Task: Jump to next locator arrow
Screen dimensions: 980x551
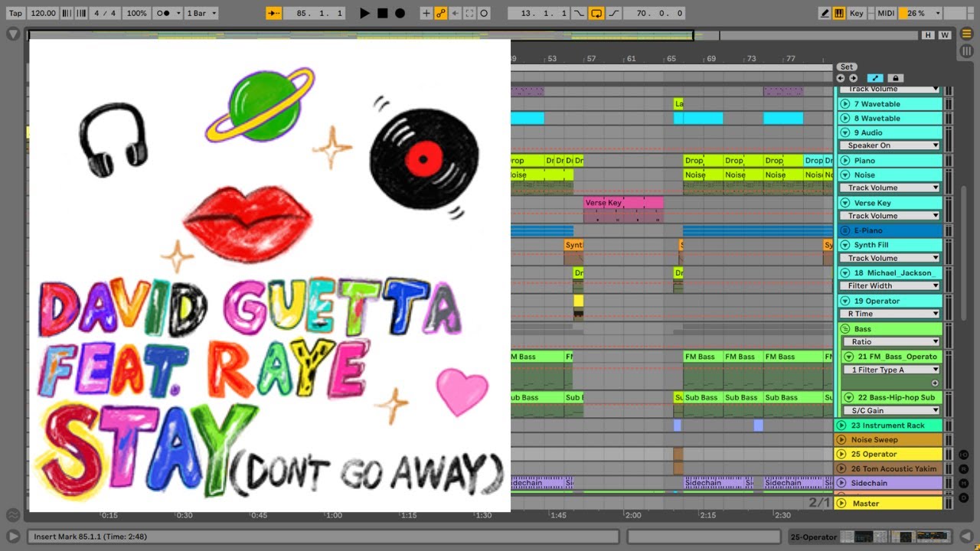Action: [x=853, y=78]
